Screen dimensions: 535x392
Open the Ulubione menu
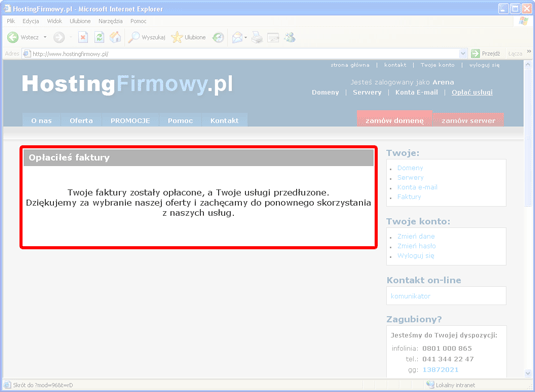pyautogui.click(x=80, y=21)
